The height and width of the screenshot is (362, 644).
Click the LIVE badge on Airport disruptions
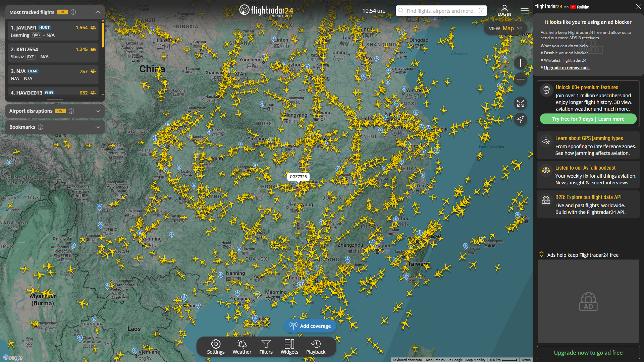pyautogui.click(x=61, y=111)
